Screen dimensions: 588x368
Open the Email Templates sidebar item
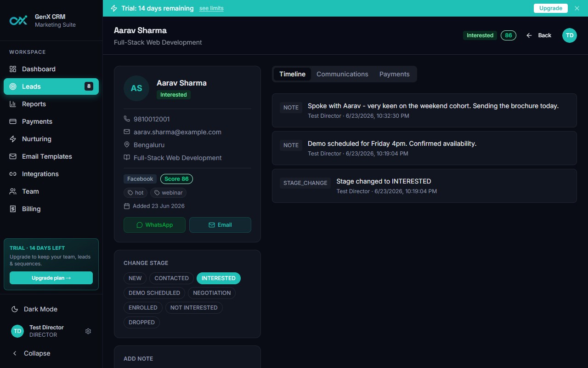coord(51,156)
